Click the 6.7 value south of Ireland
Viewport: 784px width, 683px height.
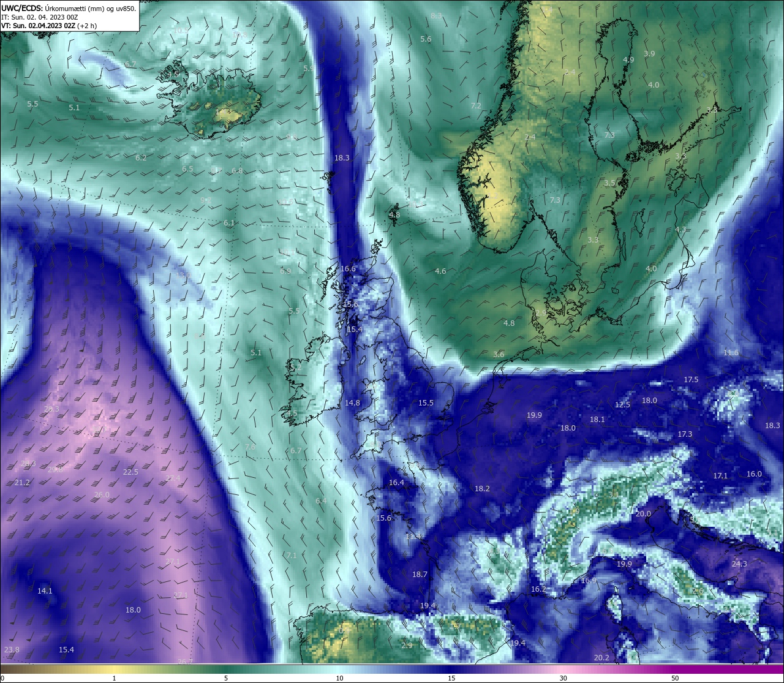pos(296,451)
